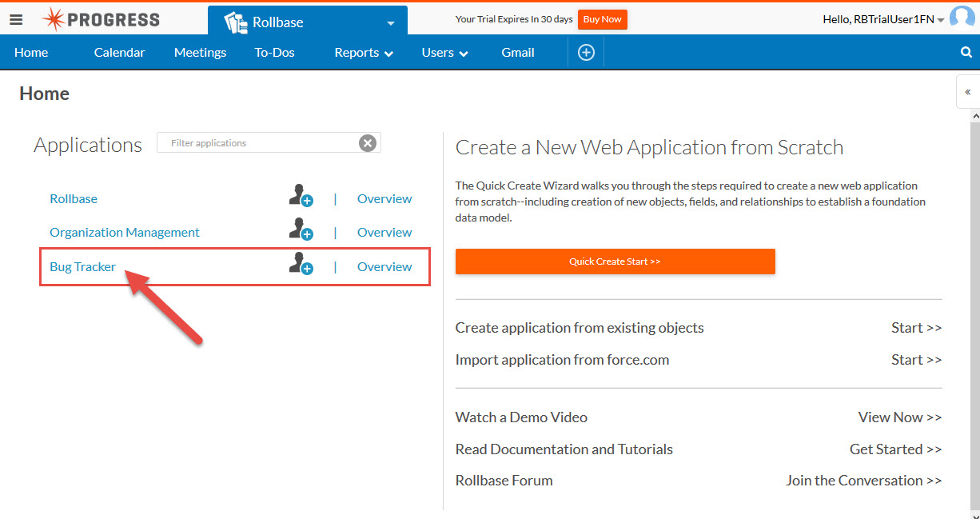This screenshot has height=519, width=980.
Task: Click add-user icon for Rollbase application
Action: click(x=301, y=197)
